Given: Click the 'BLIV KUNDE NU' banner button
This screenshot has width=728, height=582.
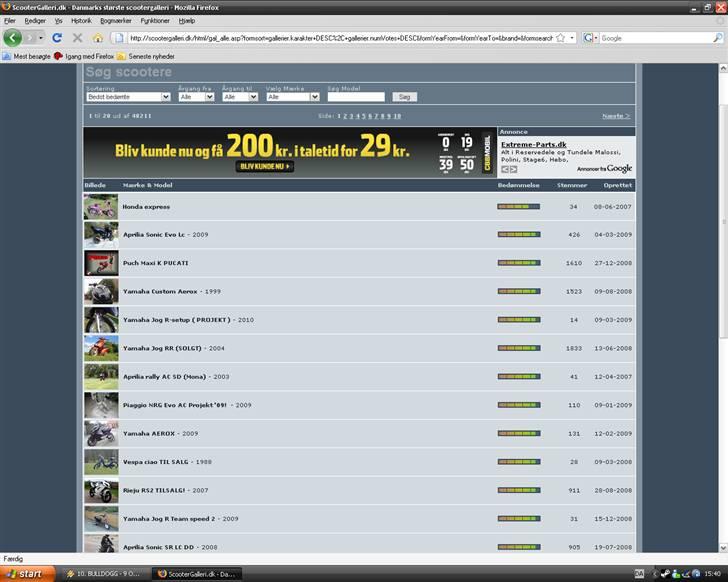Looking at the screenshot, I should (x=264, y=167).
